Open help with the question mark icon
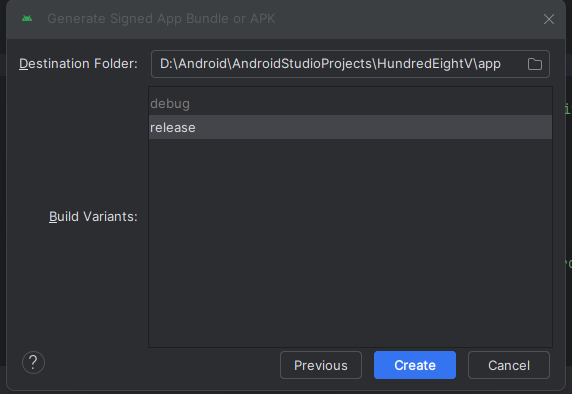Image resolution: width=572 pixels, height=394 pixels. (33, 363)
